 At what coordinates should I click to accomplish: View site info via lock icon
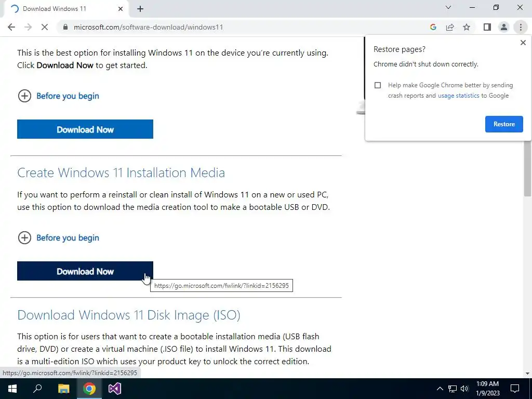65,27
